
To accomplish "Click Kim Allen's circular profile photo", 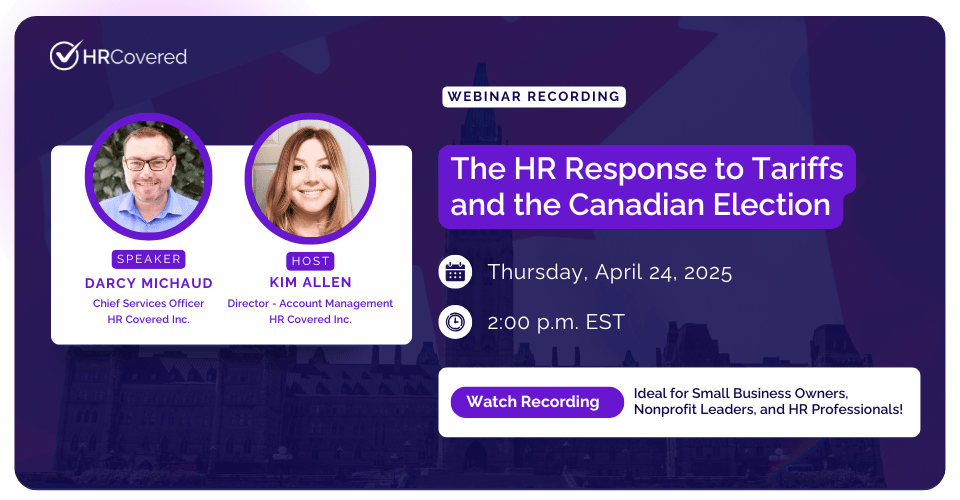I will [309, 177].
